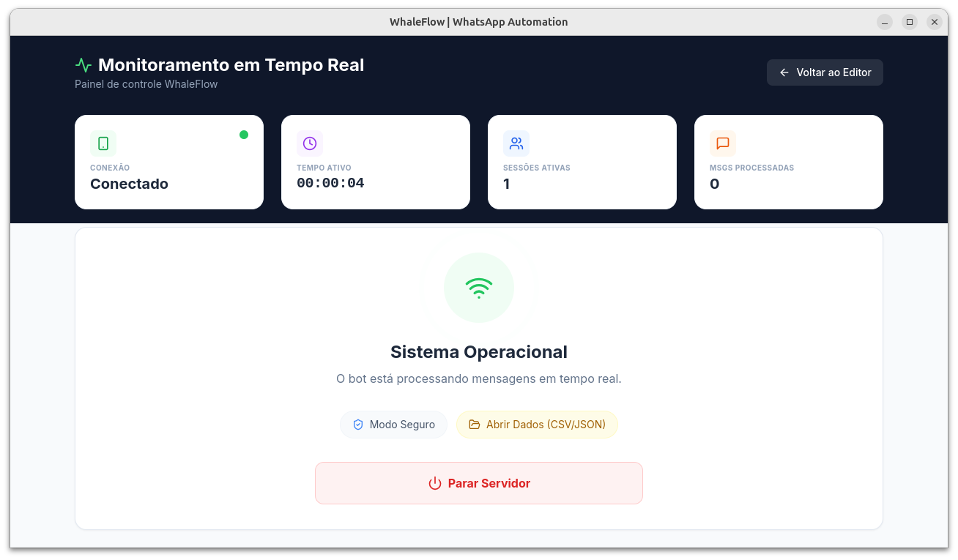Click the back arrow in Voltar ao Editor
The width and height of the screenshot is (958, 560).
[x=784, y=72]
